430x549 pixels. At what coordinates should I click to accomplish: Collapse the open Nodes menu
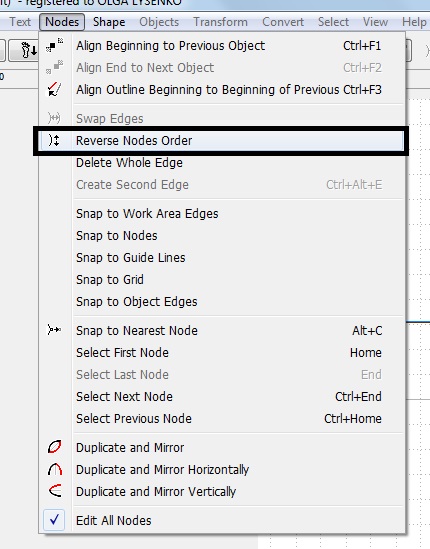62,22
